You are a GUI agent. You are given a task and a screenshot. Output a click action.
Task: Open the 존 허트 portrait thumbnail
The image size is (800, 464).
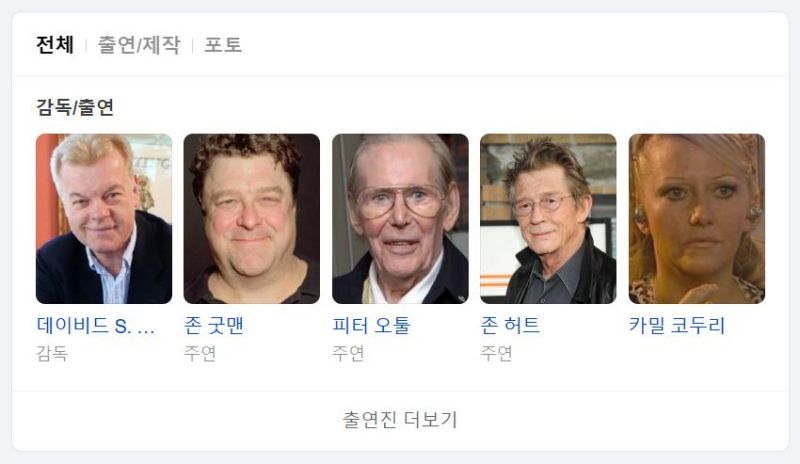548,218
